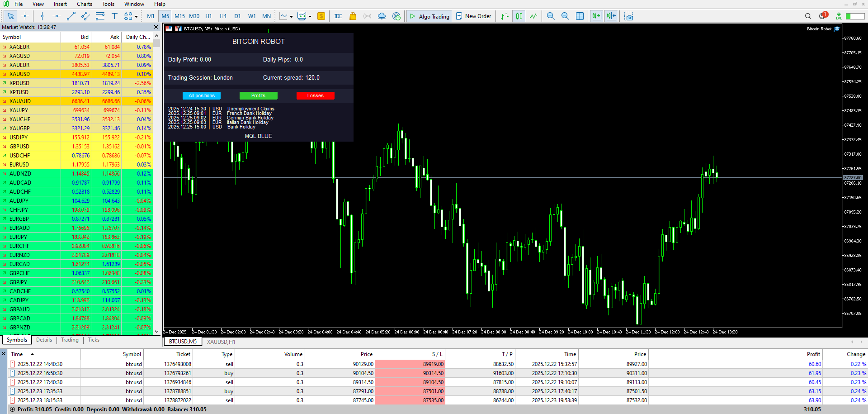
Task: Sort Market Watch by Ask column
Action: 106,37
